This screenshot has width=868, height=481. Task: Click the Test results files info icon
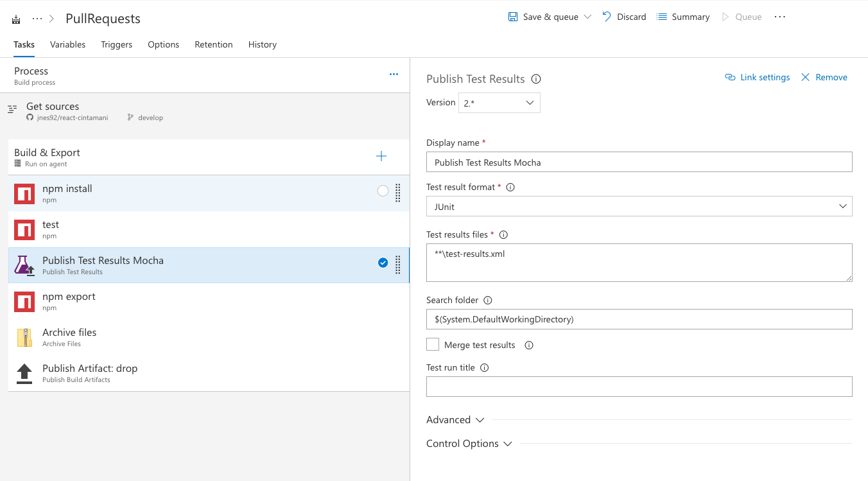click(503, 235)
